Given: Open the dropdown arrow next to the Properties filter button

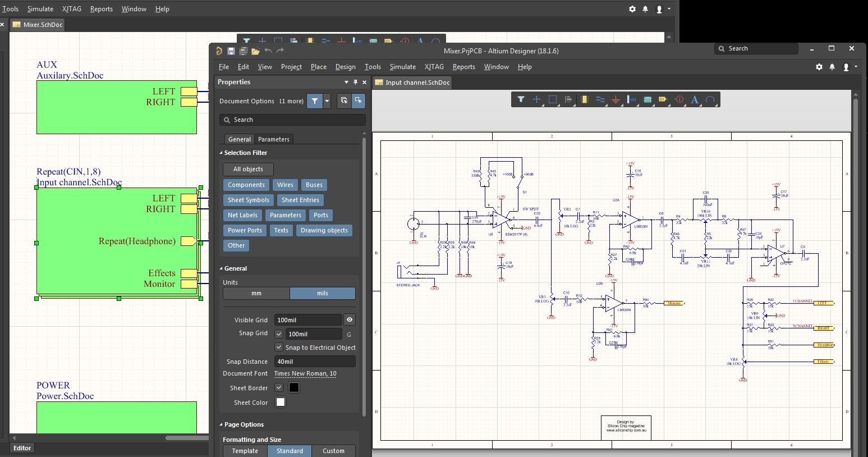Looking at the screenshot, I should coord(327,101).
